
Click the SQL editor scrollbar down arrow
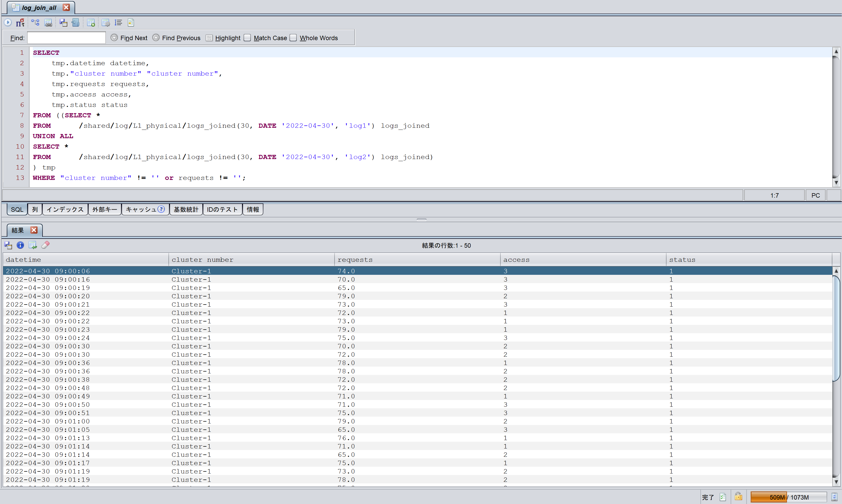point(836,182)
